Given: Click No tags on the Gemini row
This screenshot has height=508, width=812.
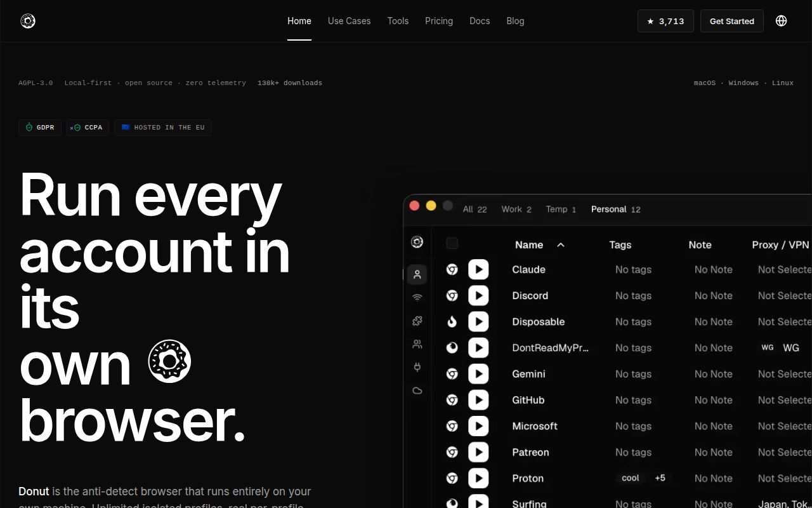Looking at the screenshot, I should pyautogui.click(x=633, y=374).
